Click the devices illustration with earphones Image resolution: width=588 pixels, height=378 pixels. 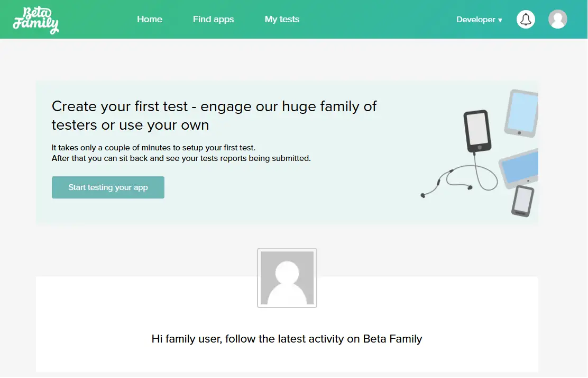[480, 153]
